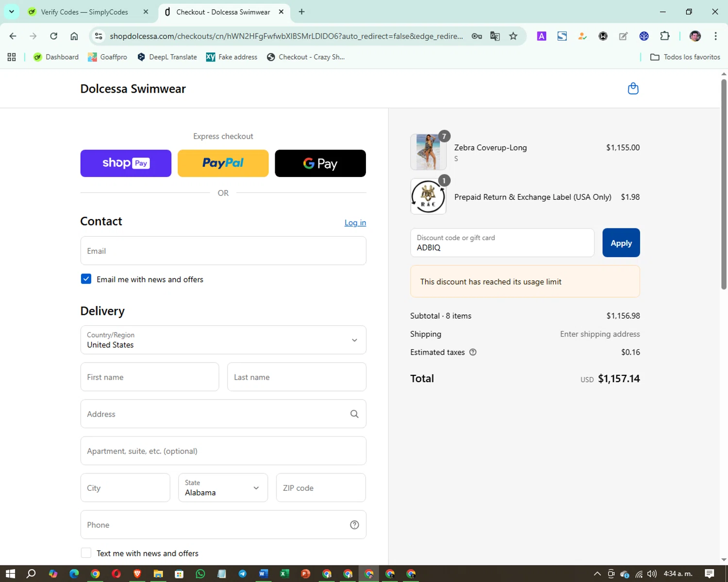Open the Windows Start menu
Screen dimensions: 728x582
point(10,574)
